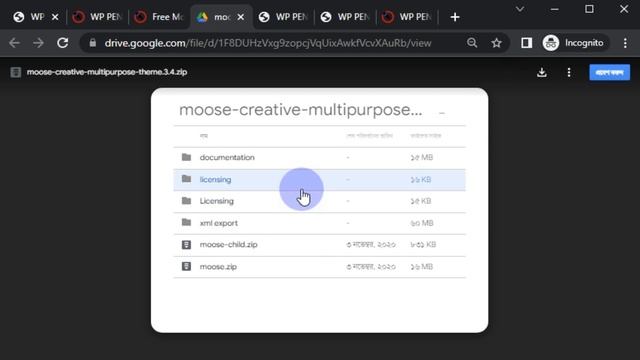Minimize the Chrome window
This screenshot has height=360, width=640.
(x=554, y=9)
